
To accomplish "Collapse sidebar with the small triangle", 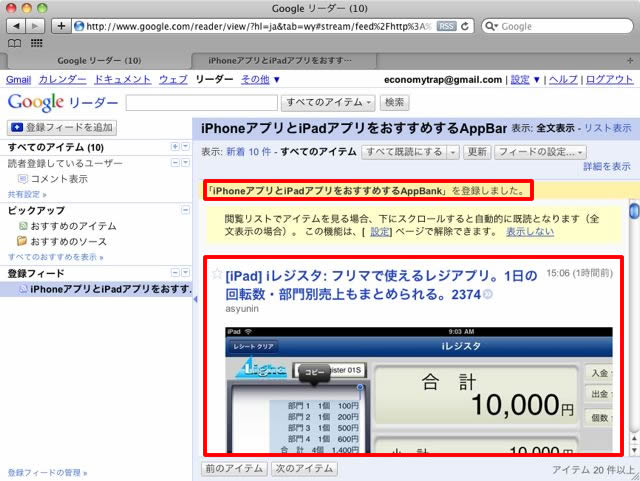I will pyautogui.click(x=195, y=299).
